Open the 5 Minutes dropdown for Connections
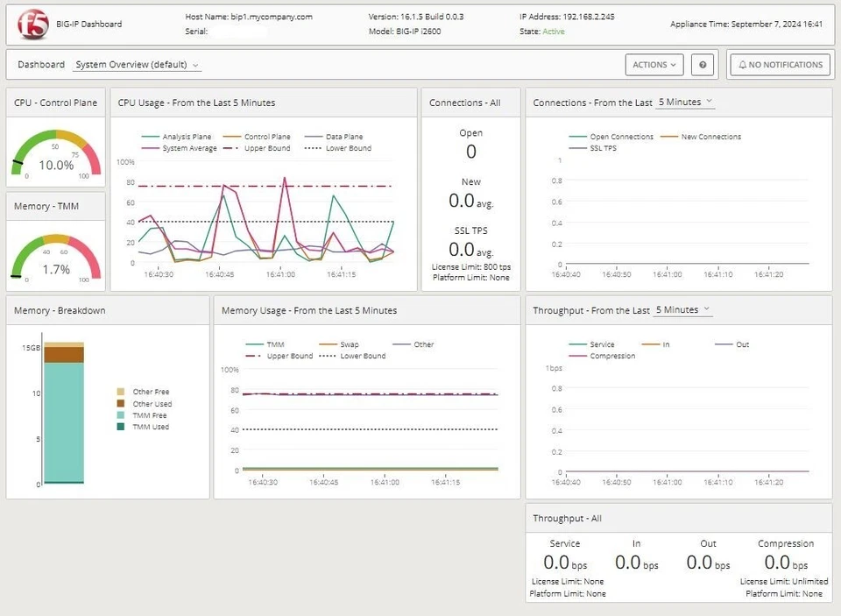This screenshot has width=841, height=616. (685, 102)
